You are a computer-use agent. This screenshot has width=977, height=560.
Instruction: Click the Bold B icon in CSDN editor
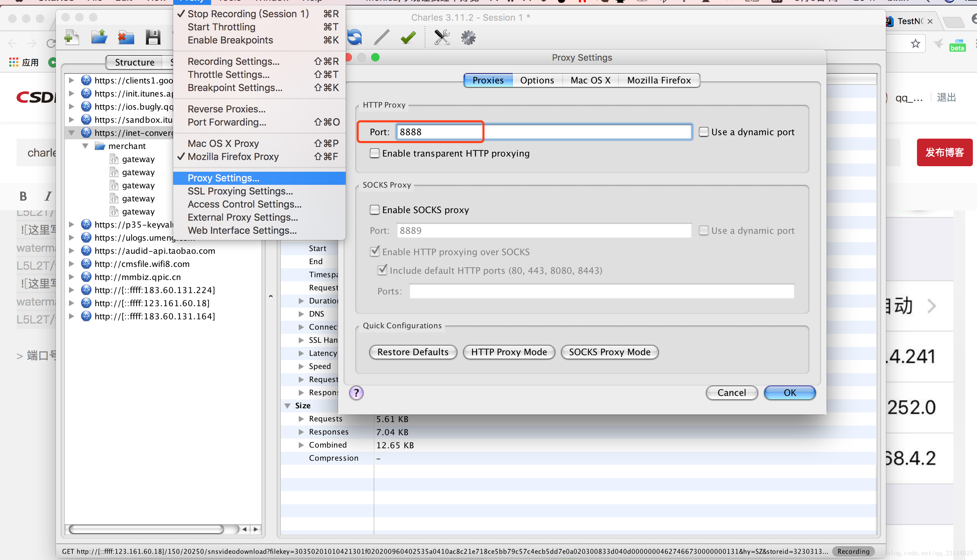pyautogui.click(x=23, y=196)
